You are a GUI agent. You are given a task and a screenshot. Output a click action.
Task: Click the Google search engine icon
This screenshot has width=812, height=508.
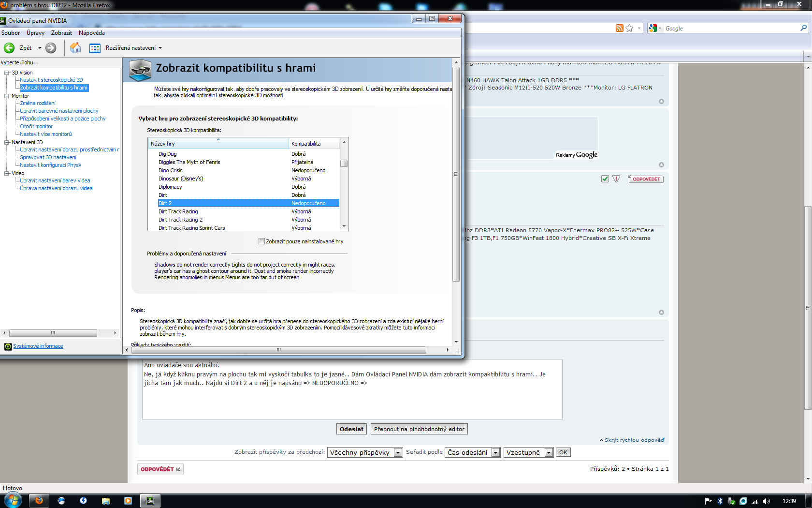[653, 29]
